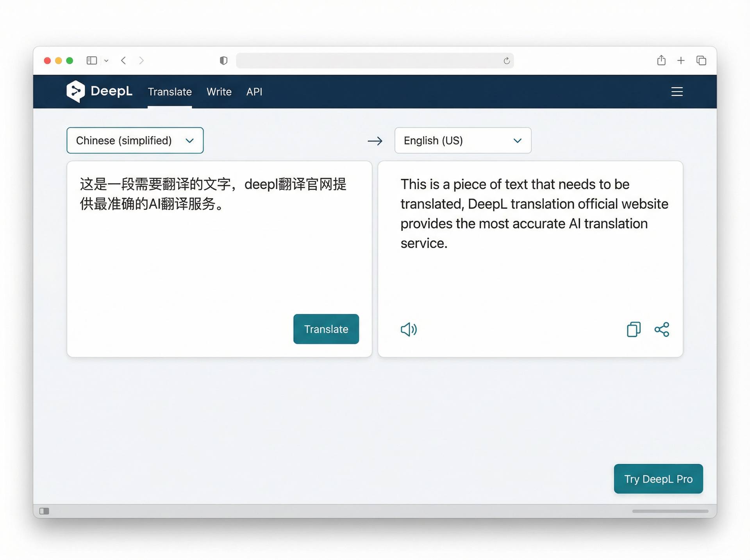Screen dimensions: 750x560
Task: Listen to translation with speaker icon
Action: 408,329
